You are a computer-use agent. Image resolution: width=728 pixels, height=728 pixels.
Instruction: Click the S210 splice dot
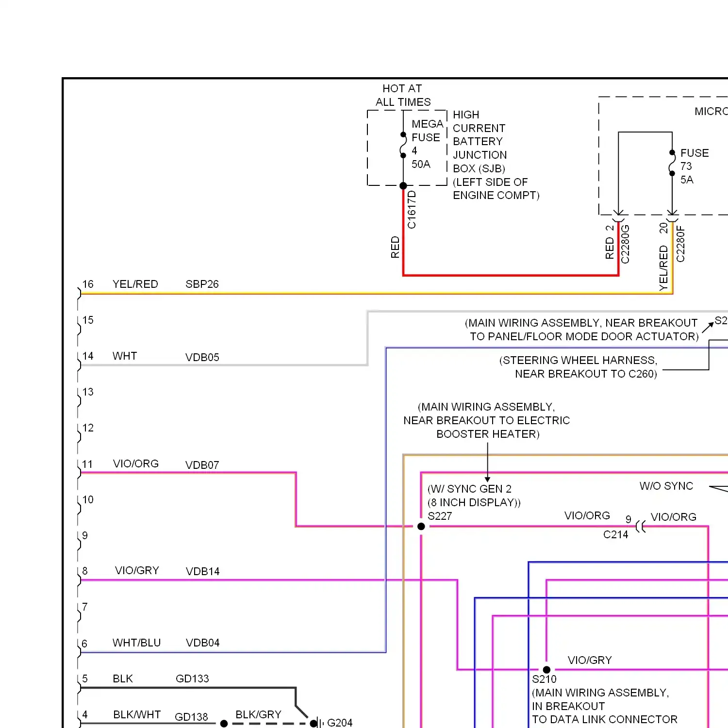click(546, 670)
